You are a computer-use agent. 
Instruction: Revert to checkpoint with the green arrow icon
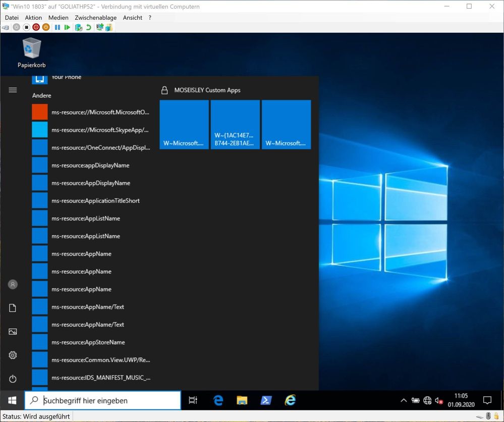click(x=88, y=27)
